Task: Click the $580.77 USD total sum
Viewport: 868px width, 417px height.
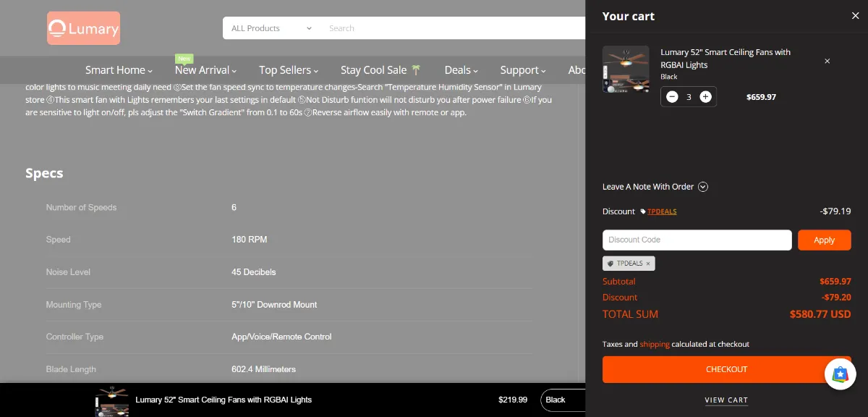Action: [x=820, y=314]
